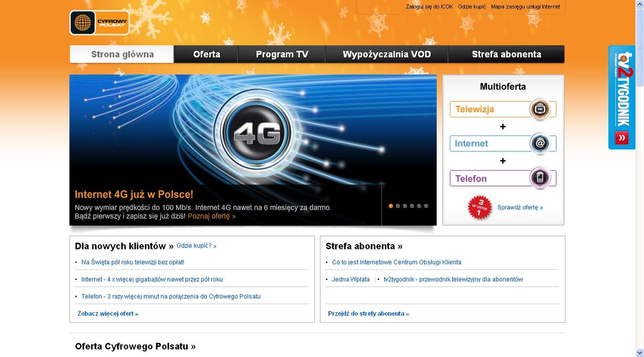Click the Cyfrowy Polsat logo
The image size is (644, 357).
tap(100, 23)
